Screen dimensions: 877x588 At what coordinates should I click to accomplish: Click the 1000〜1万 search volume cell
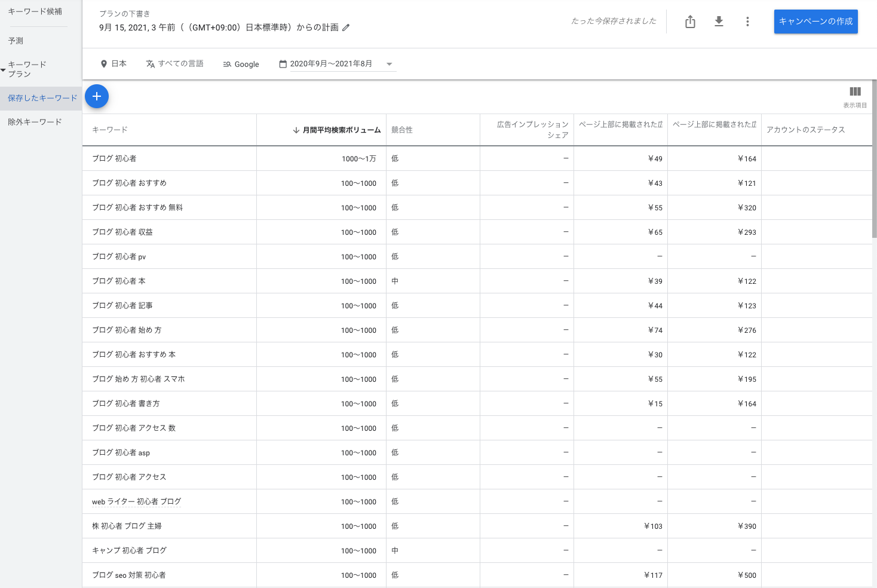359,159
